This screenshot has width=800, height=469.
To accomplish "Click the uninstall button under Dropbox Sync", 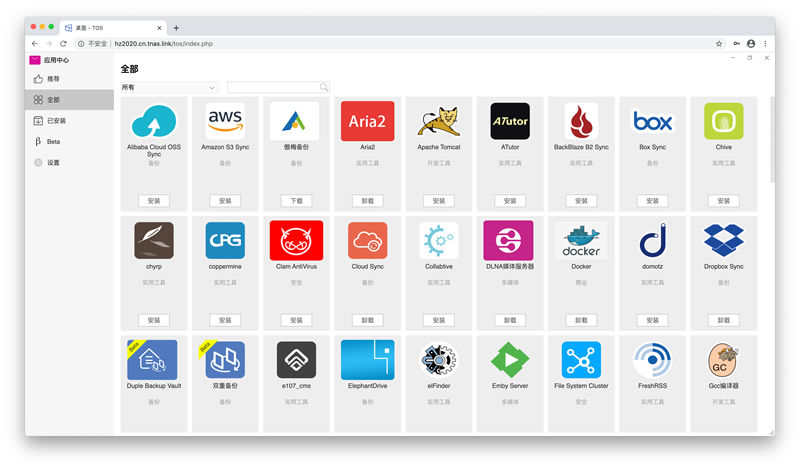I will click(723, 320).
